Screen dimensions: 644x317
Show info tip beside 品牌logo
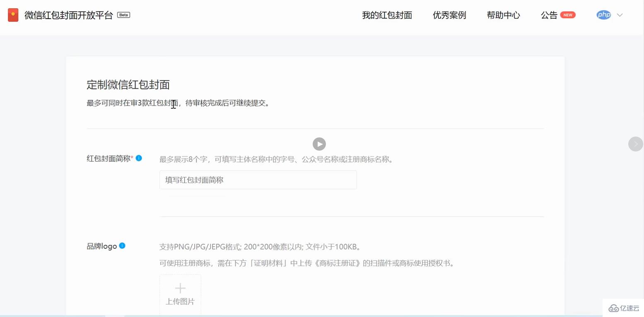(x=122, y=245)
